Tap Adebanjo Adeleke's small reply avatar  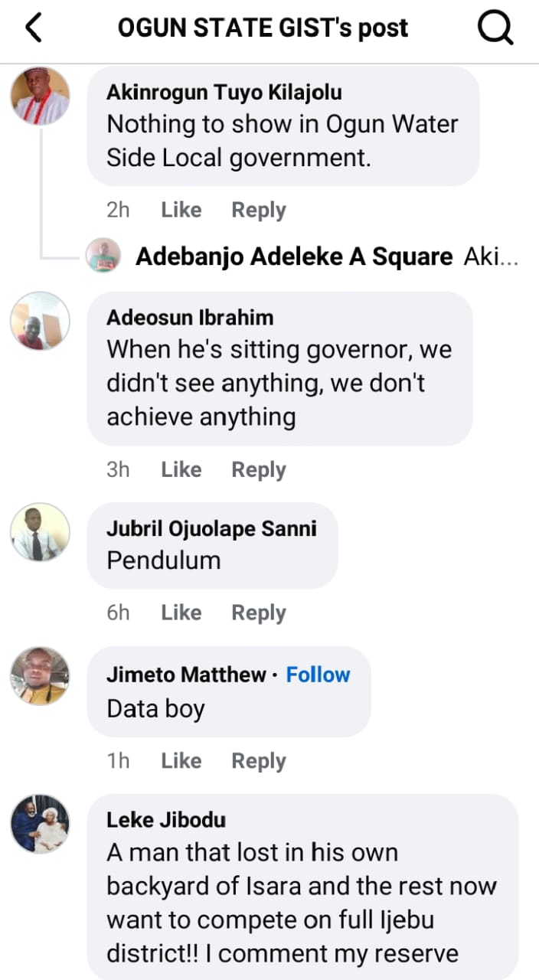coord(103,256)
